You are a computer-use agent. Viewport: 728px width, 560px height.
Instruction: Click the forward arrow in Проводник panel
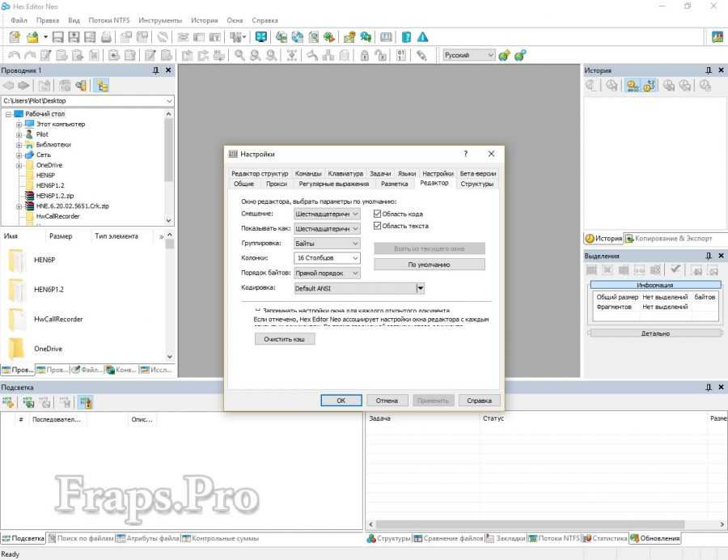pos(23,86)
